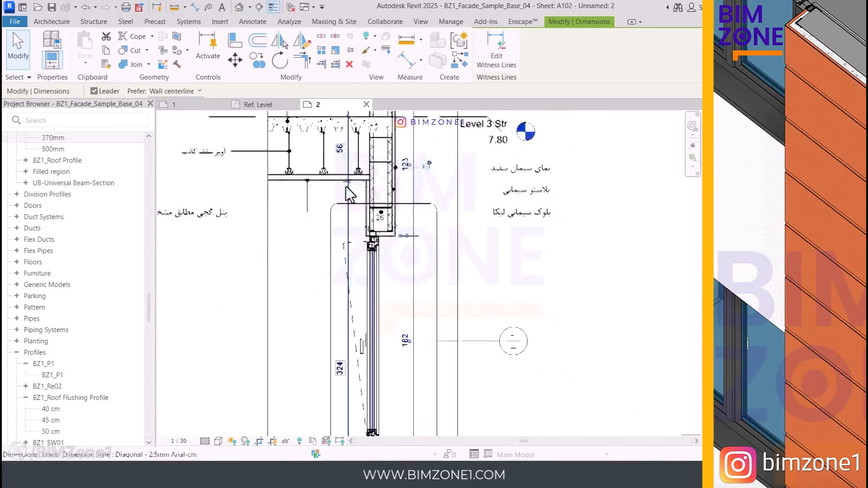Toggle Shadows in view control bar
The image size is (868, 488).
click(245, 441)
